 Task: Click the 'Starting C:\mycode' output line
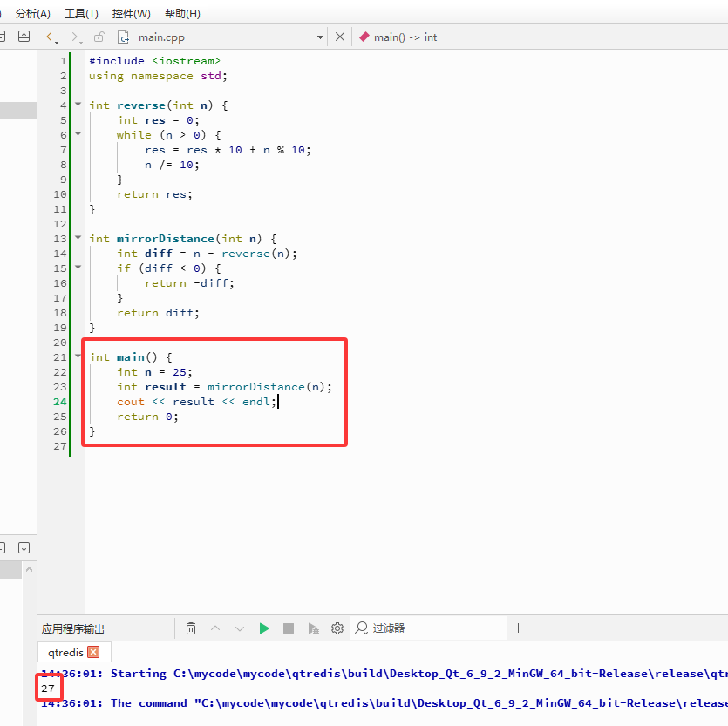[384, 674]
